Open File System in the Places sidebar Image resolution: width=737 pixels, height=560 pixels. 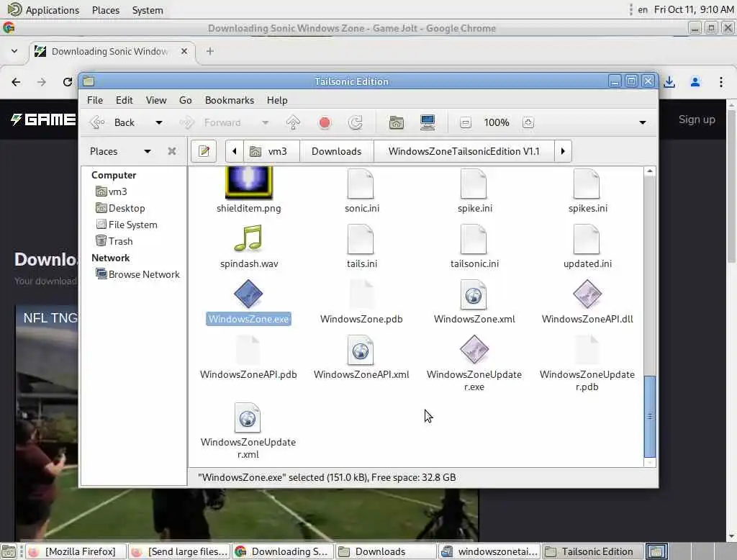[127, 225]
